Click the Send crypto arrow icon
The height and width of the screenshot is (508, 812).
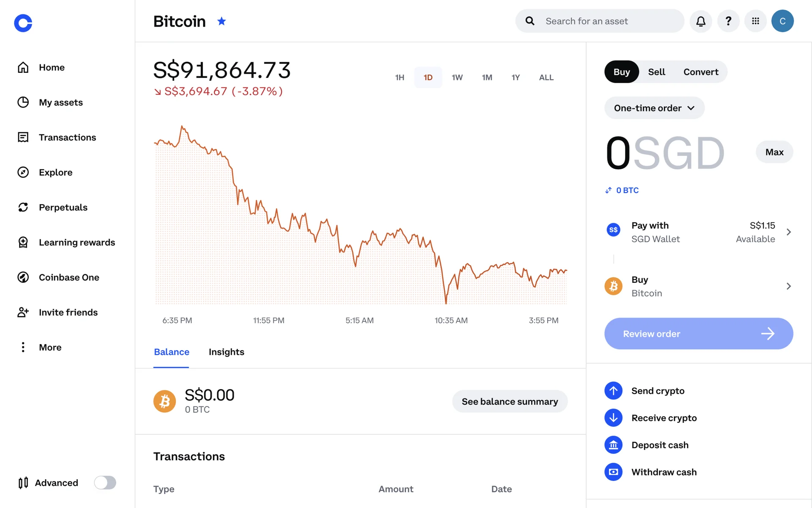[613, 391]
